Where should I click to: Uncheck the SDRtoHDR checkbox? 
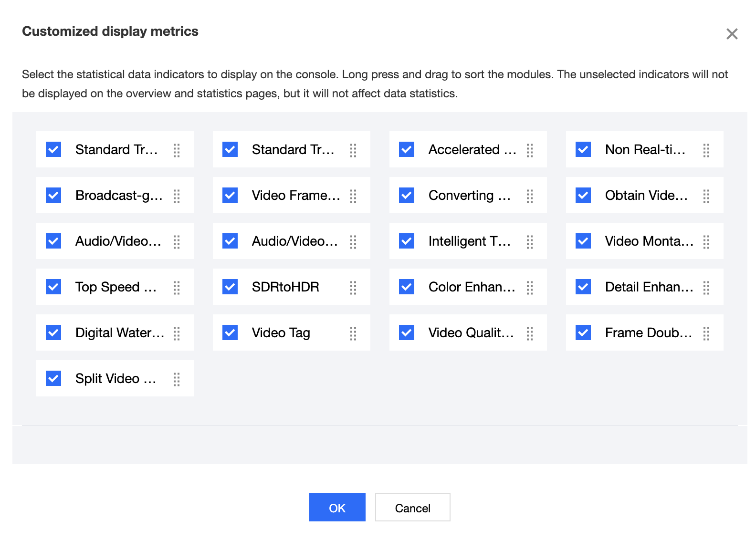(x=230, y=287)
